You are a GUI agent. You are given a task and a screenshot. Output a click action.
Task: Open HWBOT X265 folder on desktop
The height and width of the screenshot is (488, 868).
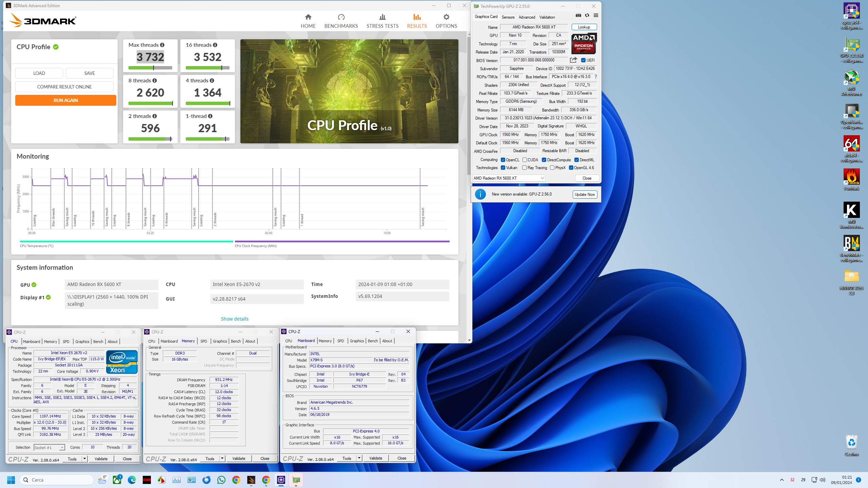851,282
